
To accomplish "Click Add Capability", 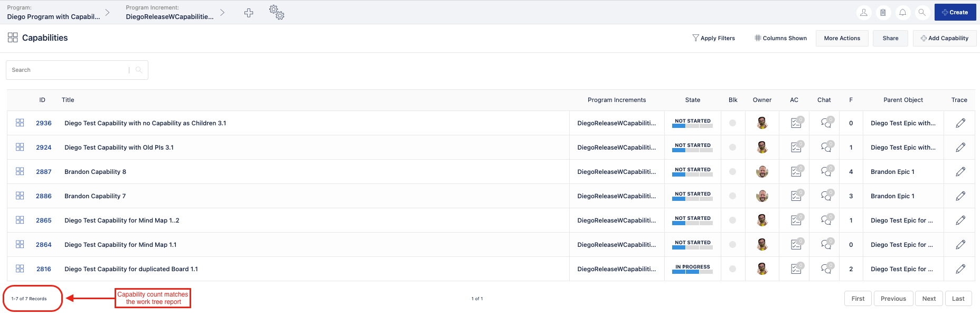I will 945,38.
